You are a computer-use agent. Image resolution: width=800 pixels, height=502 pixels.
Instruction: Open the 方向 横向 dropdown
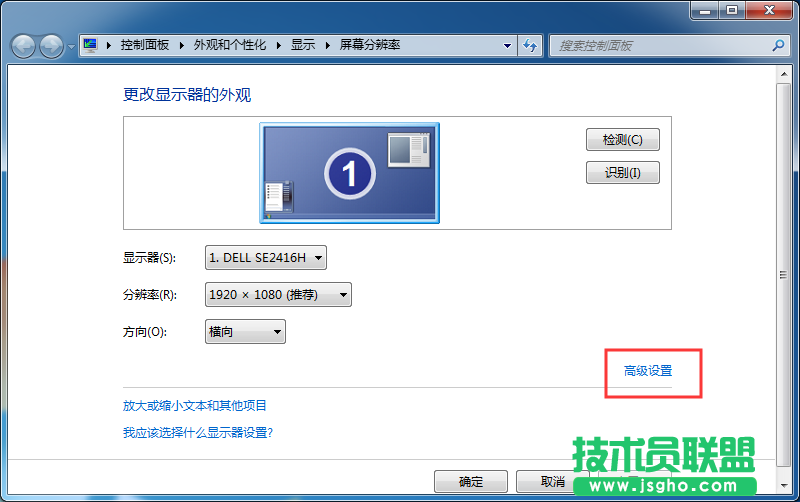pos(245,332)
